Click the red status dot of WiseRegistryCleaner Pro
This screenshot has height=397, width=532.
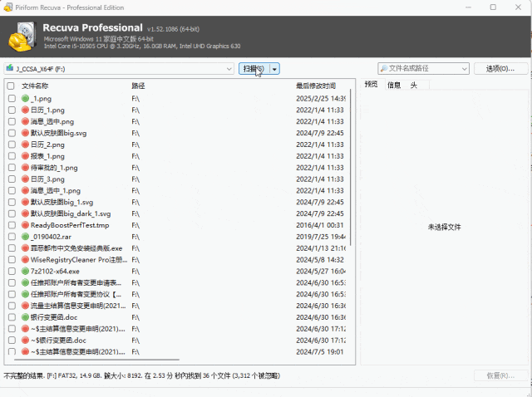click(x=25, y=260)
